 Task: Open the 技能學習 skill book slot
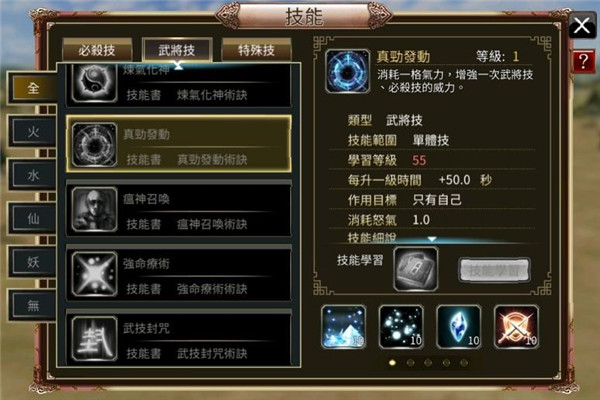(416, 269)
